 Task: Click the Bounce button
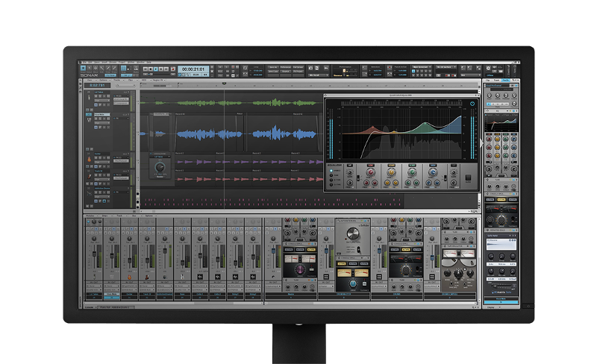[x=286, y=71]
